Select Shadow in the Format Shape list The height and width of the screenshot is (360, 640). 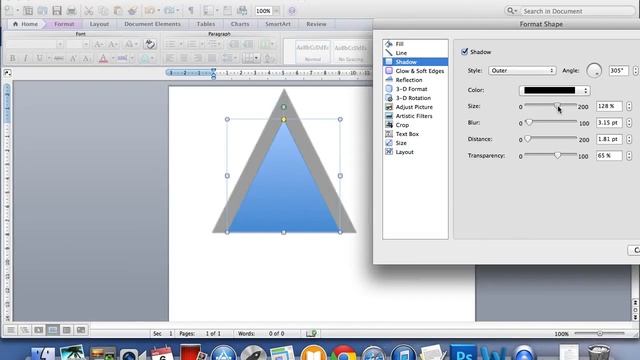pos(415,62)
